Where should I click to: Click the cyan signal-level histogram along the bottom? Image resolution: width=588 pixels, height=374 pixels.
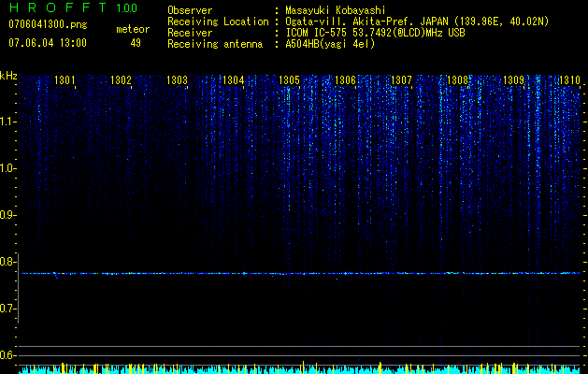pyautogui.click(x=299, y=369)
